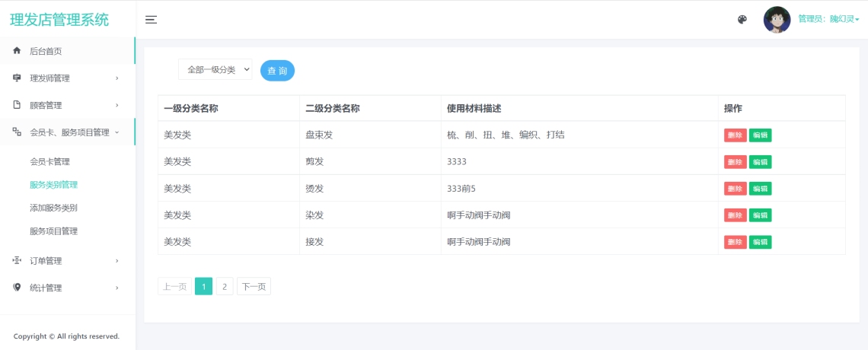Screen dimensions: 868x350
Task: Open the 管理员 user dropdown
Action: pos(828,19)
